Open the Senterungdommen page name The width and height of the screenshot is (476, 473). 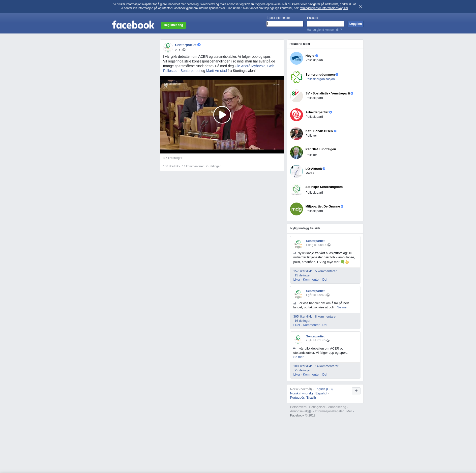coord(320,75)
